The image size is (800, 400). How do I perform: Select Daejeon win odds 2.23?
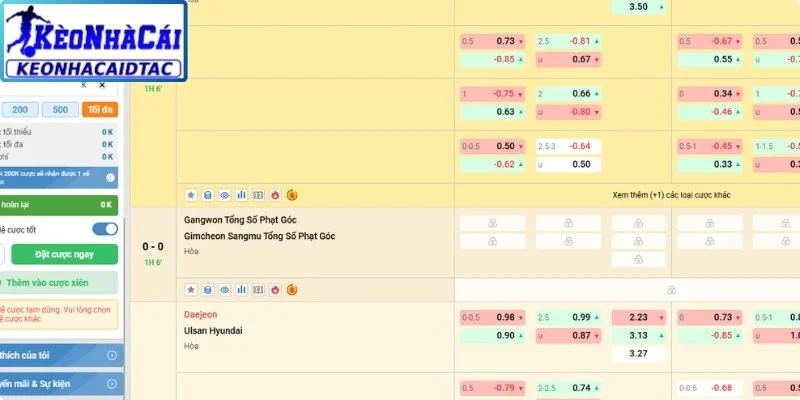(639, 317)
